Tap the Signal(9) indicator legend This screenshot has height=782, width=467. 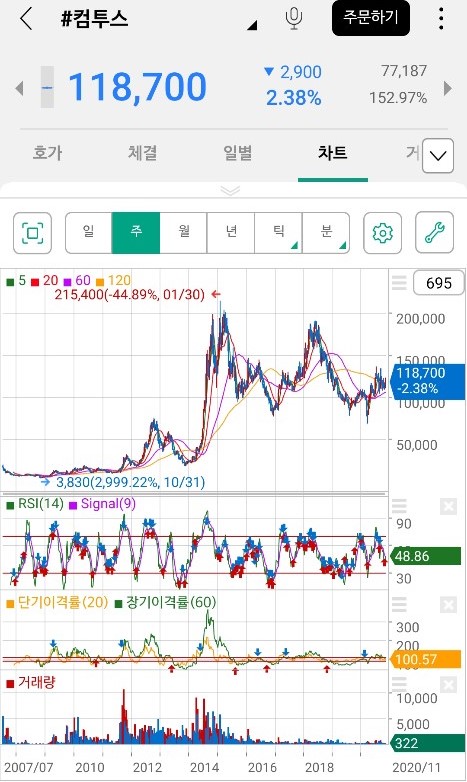(x=102, y=504)
